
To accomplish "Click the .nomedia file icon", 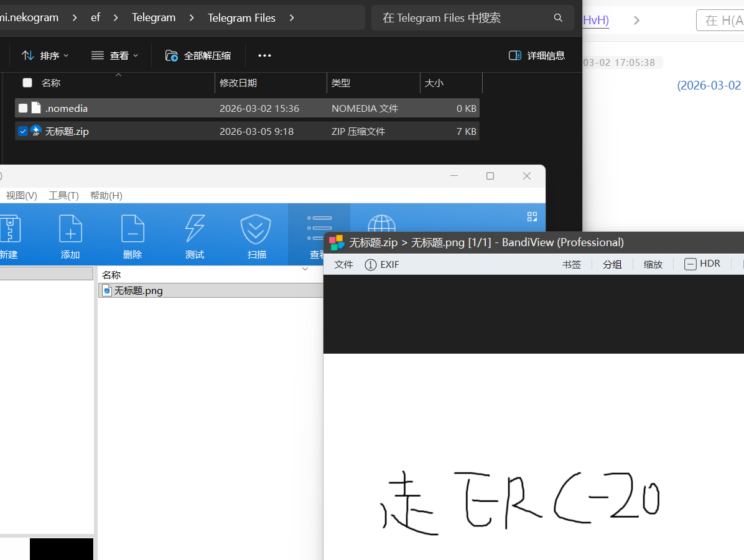I will click(x=36, y=108).
